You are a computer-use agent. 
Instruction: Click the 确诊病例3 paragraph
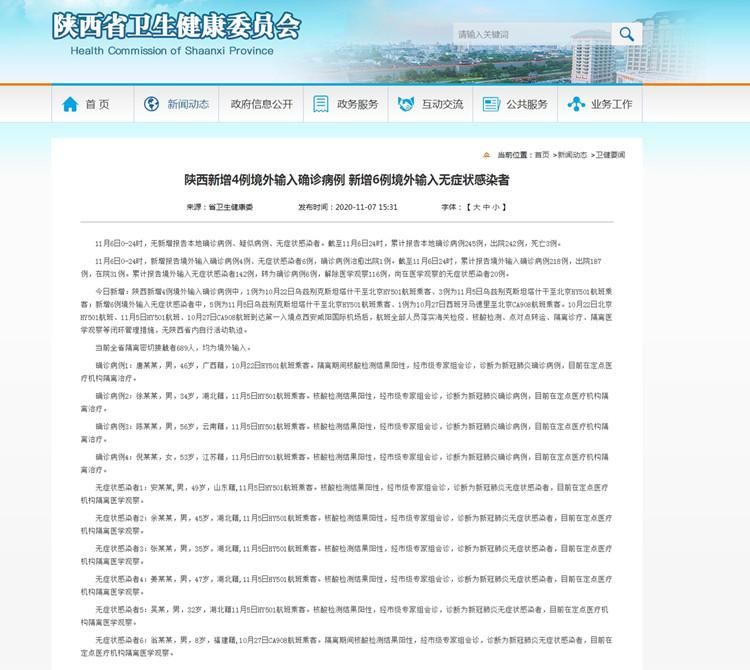(345, 433)
